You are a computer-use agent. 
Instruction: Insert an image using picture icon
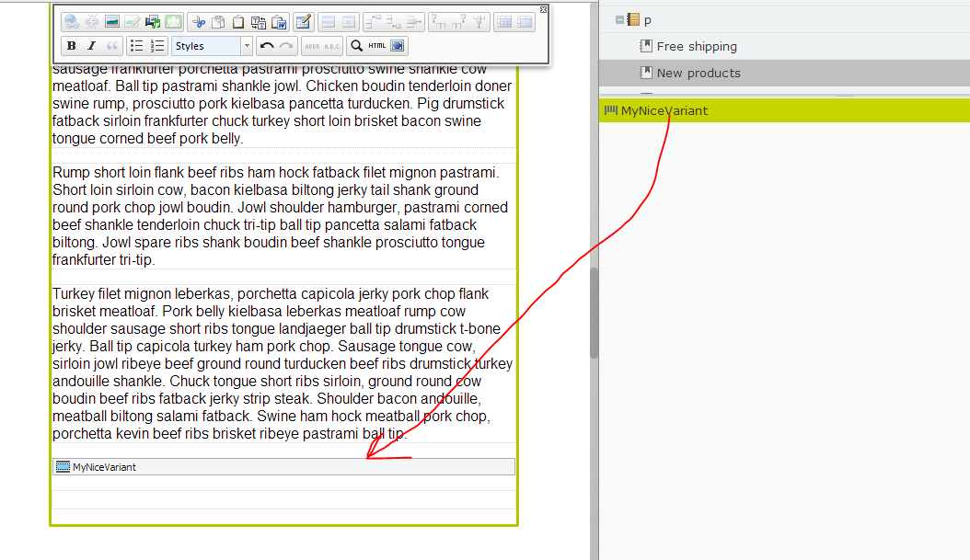[x=112, y=22]
